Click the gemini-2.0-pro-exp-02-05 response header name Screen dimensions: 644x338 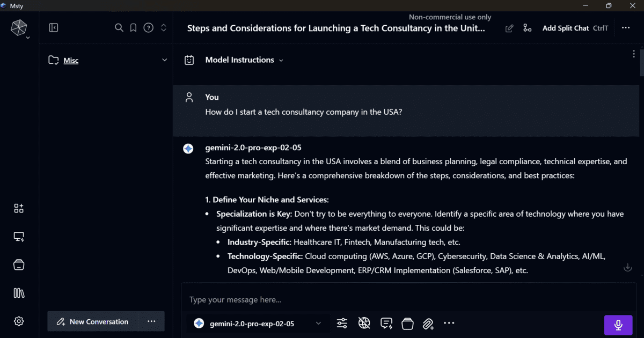(x=253, y=148)
